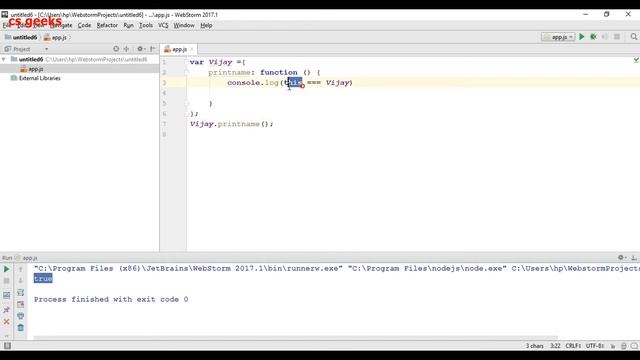Open Run panel settings gear
Viewport: 640px width, 360px height.
(x=621, y=258)
